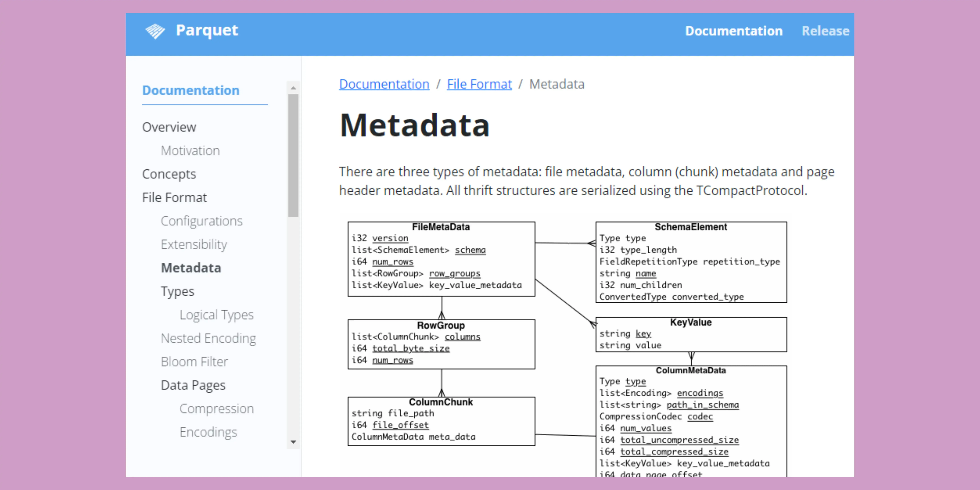Click the Metadata page heading
The width and height of the screenshot is (980, 490).
click(x=415, y=125)
